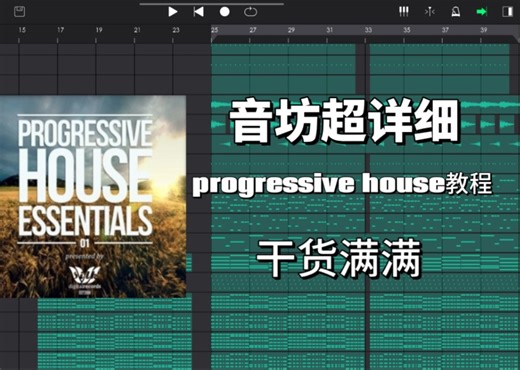Jump to bar 35 on the ruler
The width and height of the screenshot is (520, 370).
[407, 30]
